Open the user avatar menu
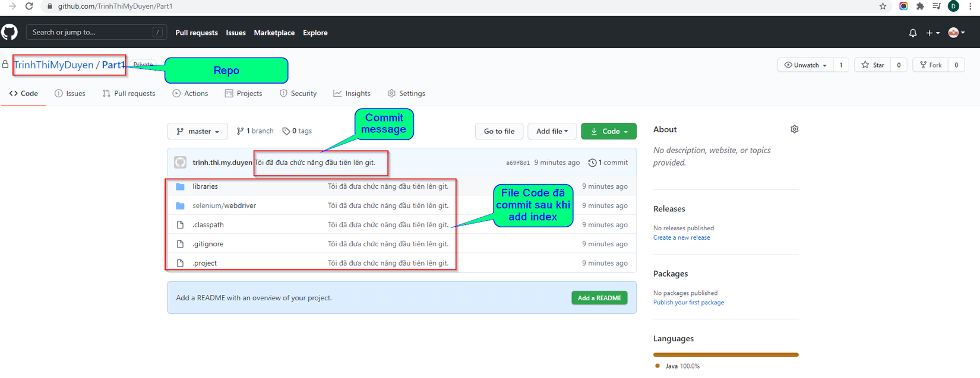Screen dimensions: 980x378 [x=956, y=33]
